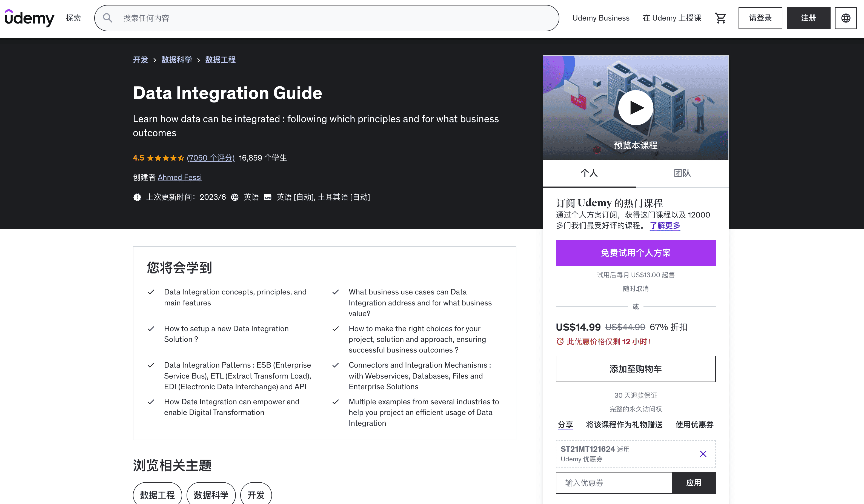
Task: Click the 应用 apply coupon button
Action: coord(694,483)
